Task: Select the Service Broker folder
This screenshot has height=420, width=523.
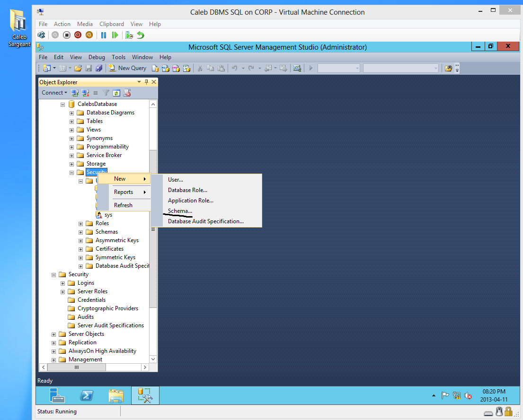Action: (104, 155)
